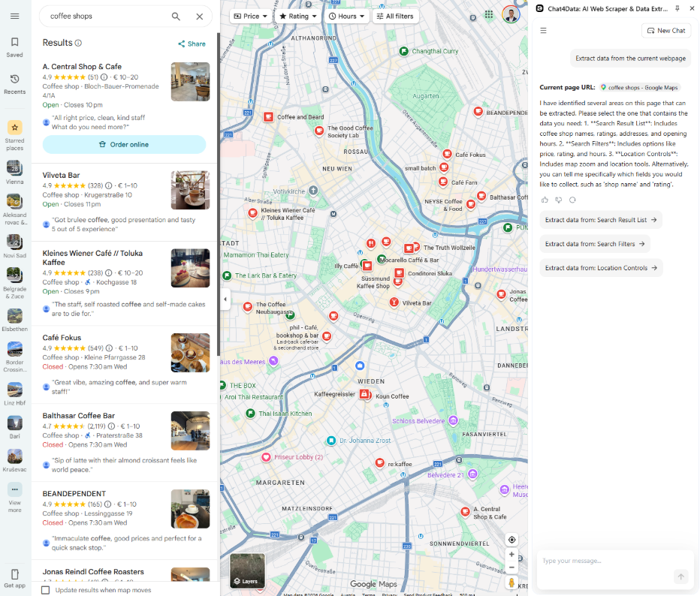Open the Linz Hbf recent shortcut
Image resolution: width=700 pixels, height=596 pixels.
click(x=15, y=393)
